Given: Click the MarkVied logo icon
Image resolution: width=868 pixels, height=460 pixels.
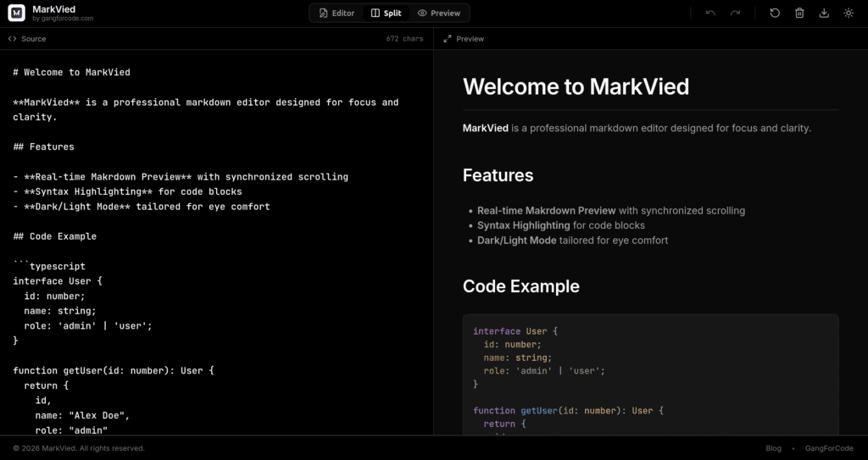Looking at the screenshot, I should point(17,13).
